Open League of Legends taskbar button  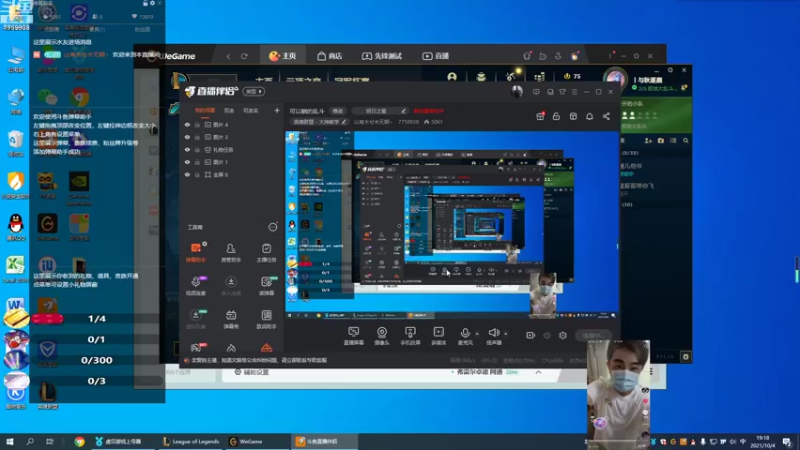(191, 441)
